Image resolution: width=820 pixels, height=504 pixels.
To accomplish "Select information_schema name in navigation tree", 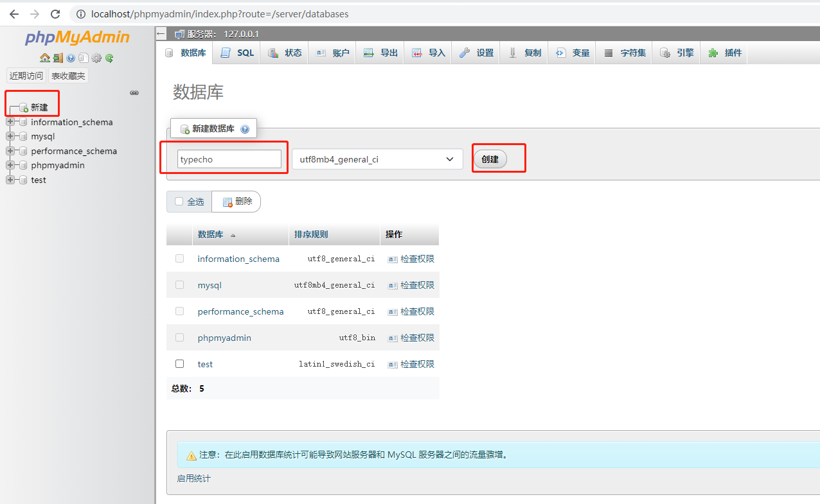I will coord(71,122).
